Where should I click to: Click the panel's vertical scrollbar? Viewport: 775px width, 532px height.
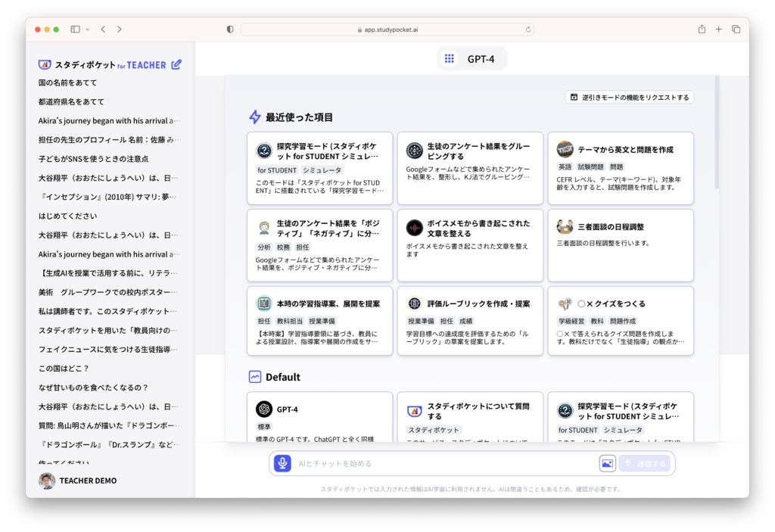[716, 132]
